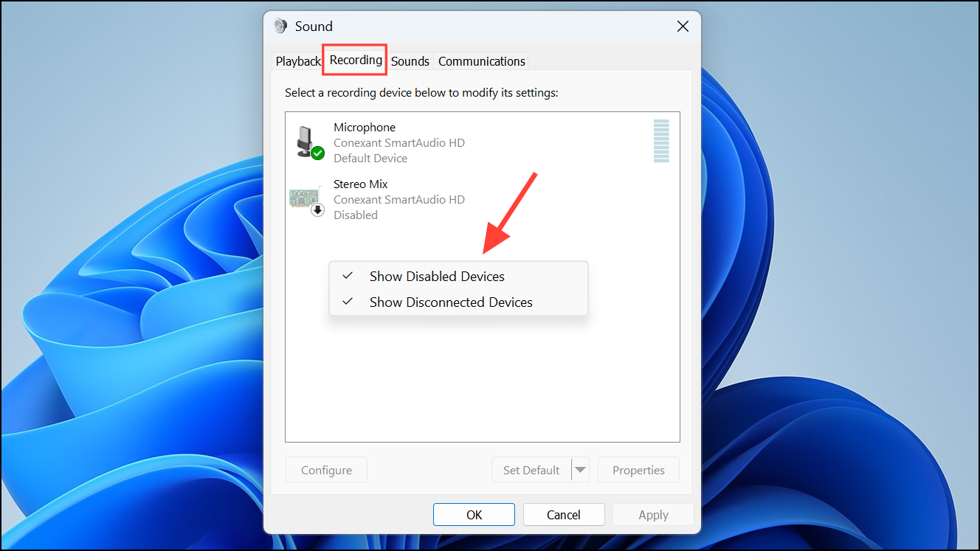Click the OK button

tap(474, 515)
